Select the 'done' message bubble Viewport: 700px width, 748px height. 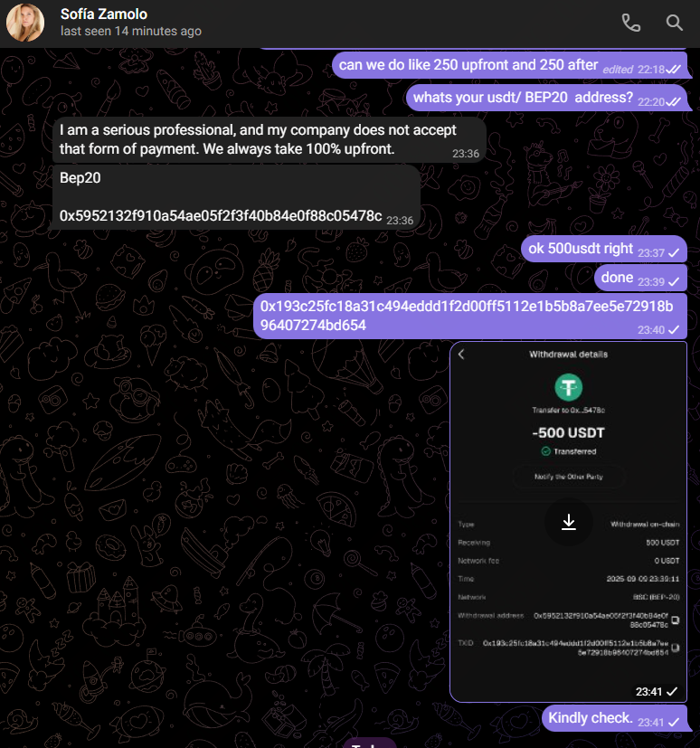pyautogui.click(x=640, y=278)
